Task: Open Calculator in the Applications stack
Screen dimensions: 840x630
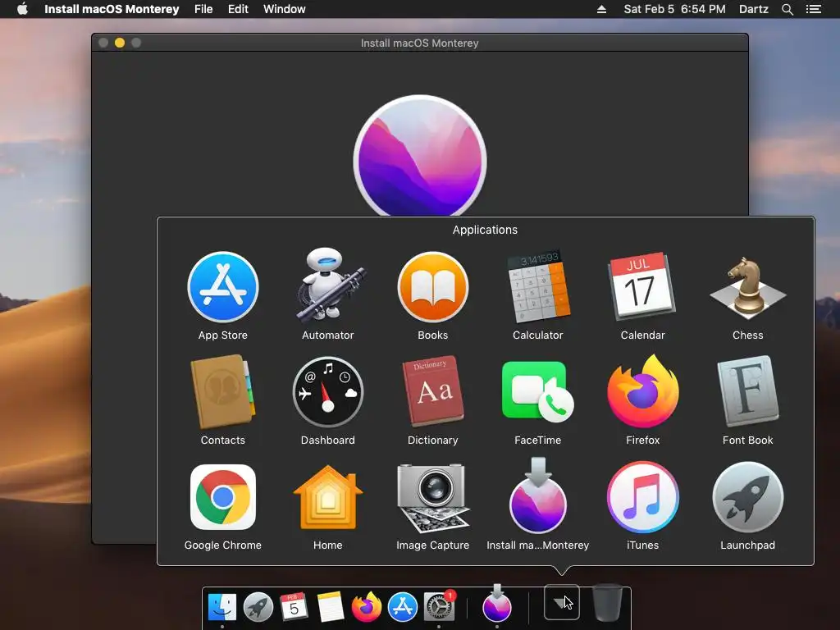Action: (x=538, y=285)
